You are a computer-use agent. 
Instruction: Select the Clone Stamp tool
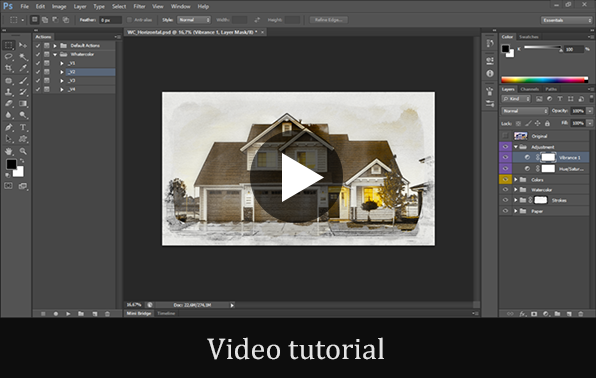[8, 92]
